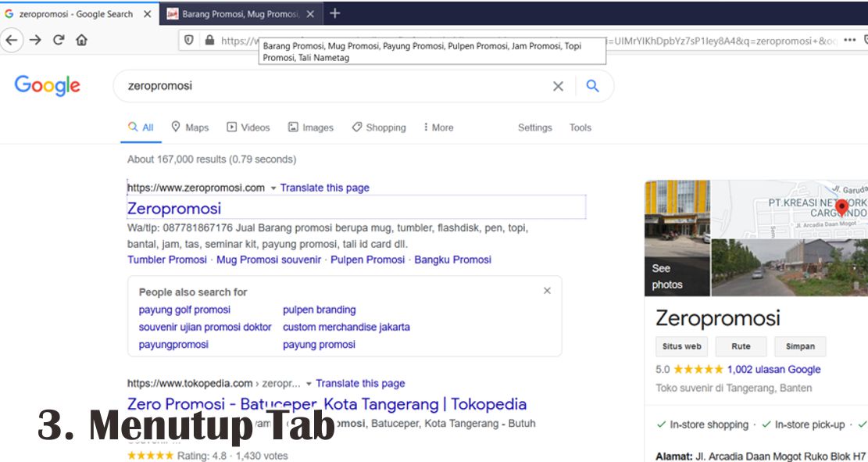Search for custom merchandise jakarta
This screenshot has height=462, width=868.
(347, 327)
